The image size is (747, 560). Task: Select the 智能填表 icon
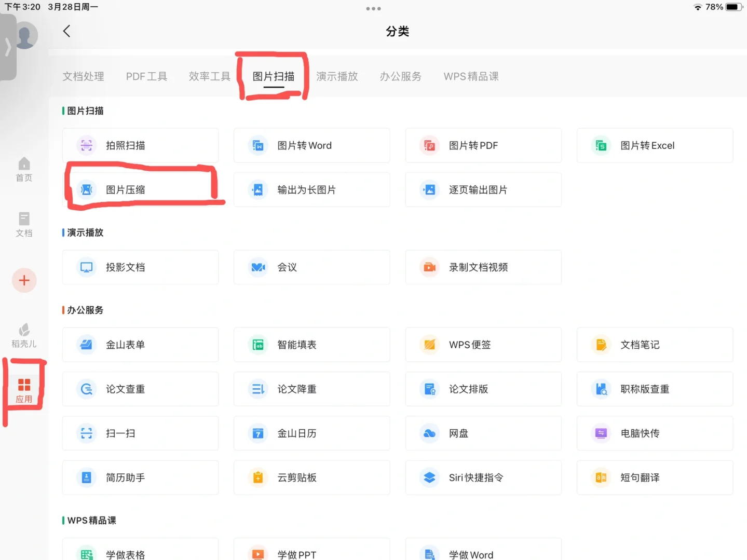pos(258,345)
